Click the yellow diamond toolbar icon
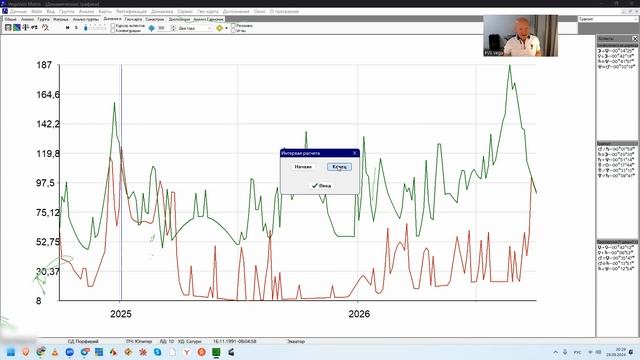Image resolution: width=640 pixels, height=360 pixels. pyautogui.click(x=220, y=28)
